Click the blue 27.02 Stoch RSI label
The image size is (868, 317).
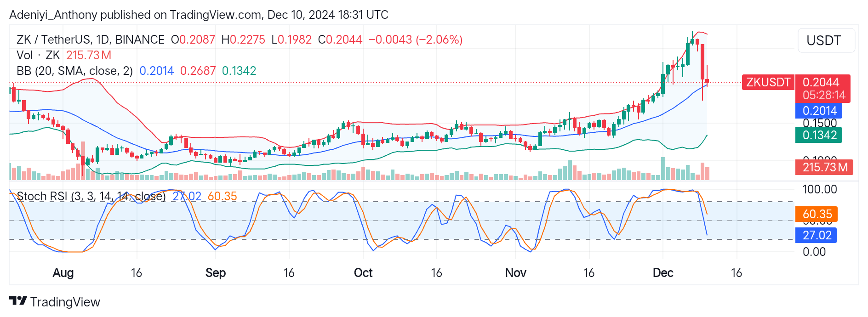(x=816, y=235)
